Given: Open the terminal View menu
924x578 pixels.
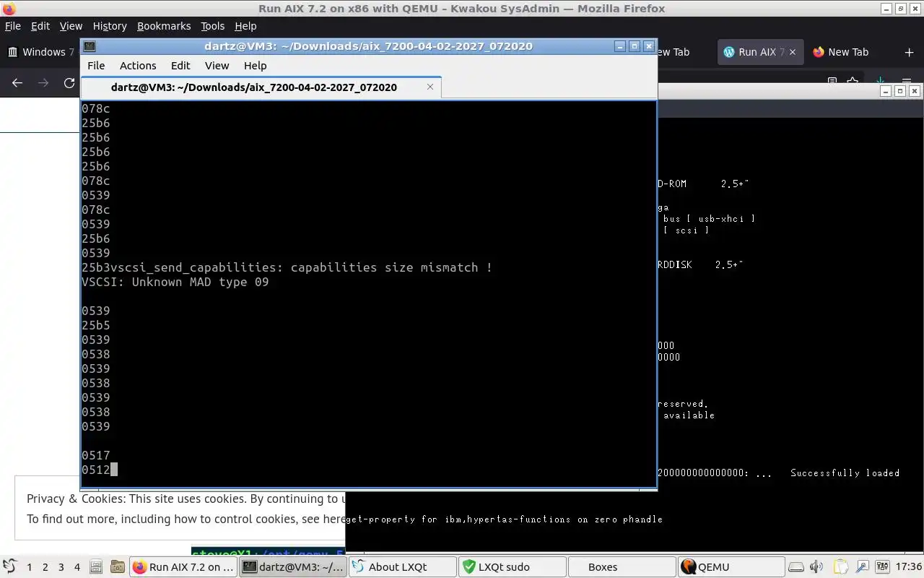Looking at the screenshot, I should [x=217, y=65].
